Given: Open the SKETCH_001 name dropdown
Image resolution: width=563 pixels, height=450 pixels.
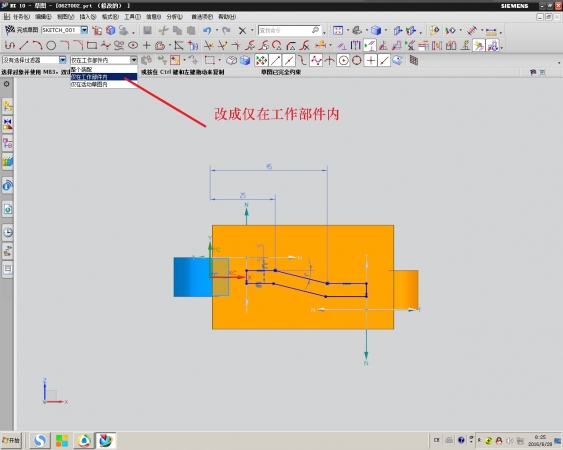Looking at the screenshot, I should tap(84, 30).
